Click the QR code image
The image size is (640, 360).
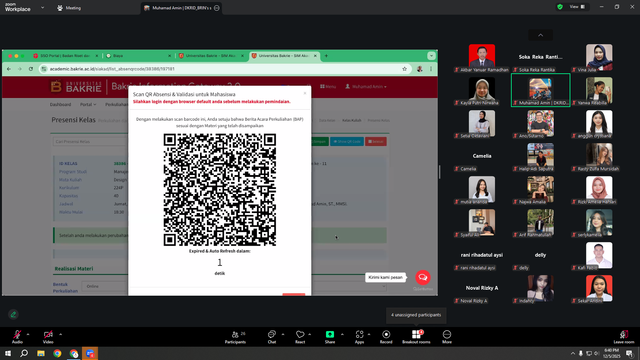220,190
